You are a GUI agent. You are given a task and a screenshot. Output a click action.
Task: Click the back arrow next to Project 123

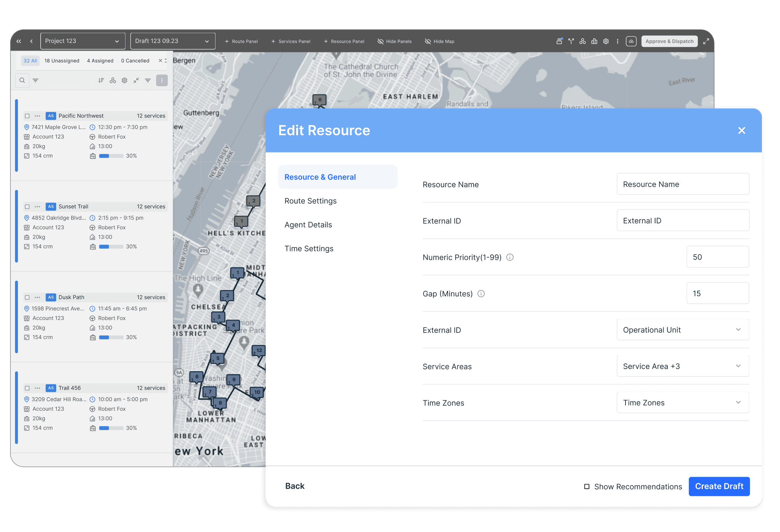[x=32, y=41]
